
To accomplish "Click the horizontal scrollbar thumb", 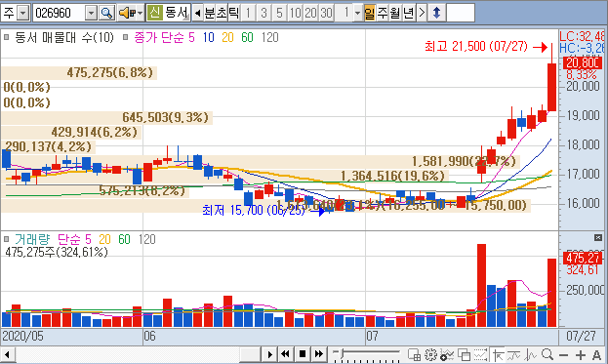I will coord(250,354).
